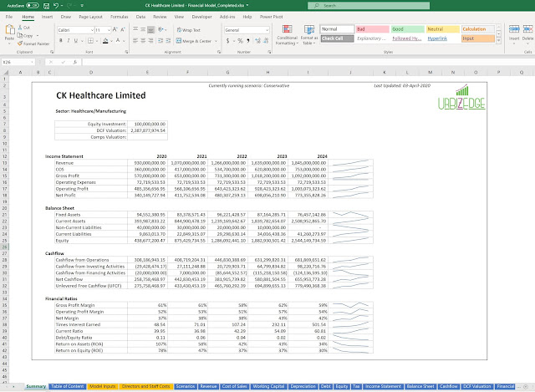Click the Orientation text-angle icon
Viewport: 535px width, 392px height.
(x=160, y=30)
